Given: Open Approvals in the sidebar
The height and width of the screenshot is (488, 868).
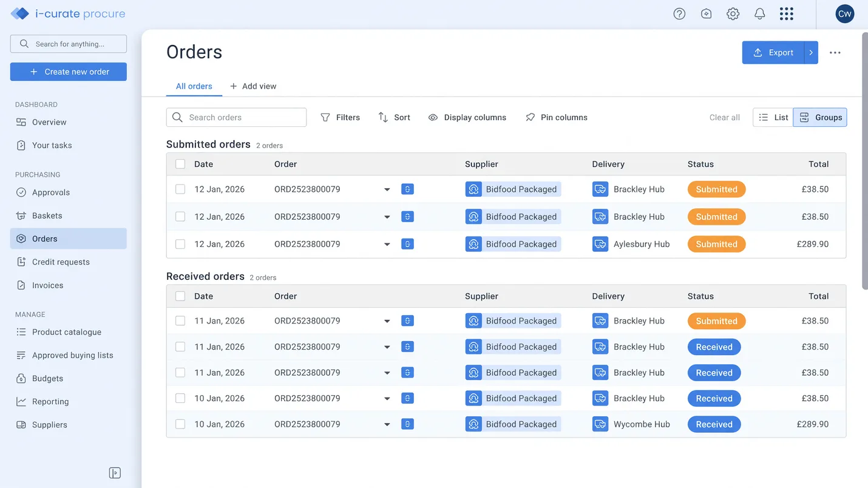Looking at the screenshot, I should [x=68, y=192].
